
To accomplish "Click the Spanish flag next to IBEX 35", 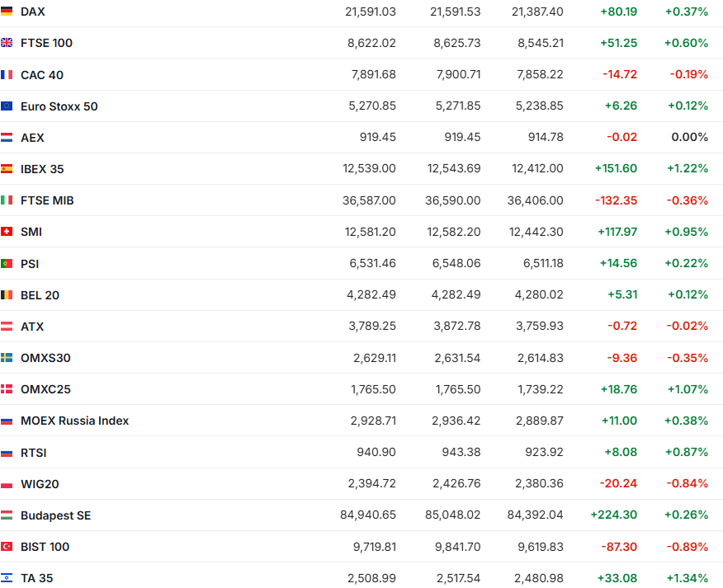I will click(7, 169).
